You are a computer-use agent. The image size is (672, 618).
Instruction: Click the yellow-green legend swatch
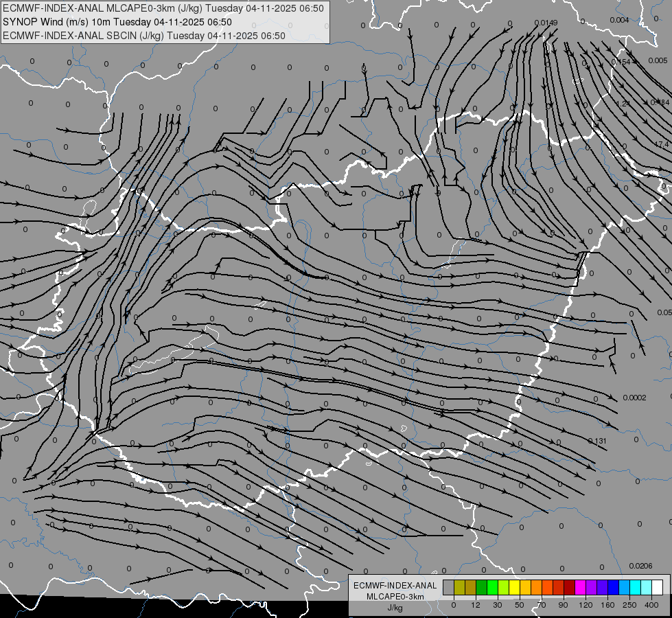504,587
